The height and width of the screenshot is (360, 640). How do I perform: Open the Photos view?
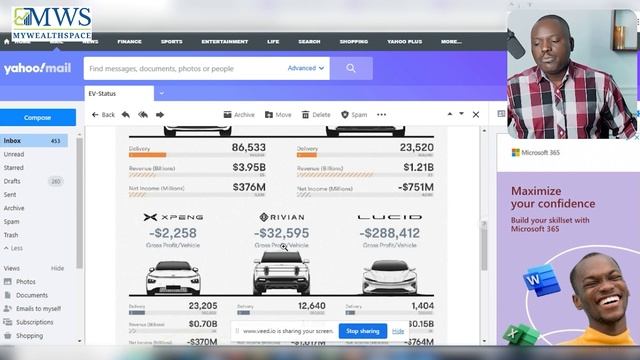pyautogui.click(x=20, y=282)
